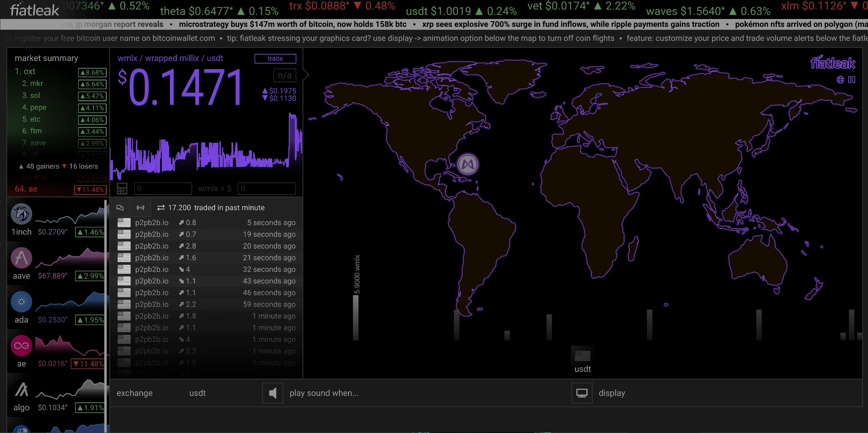This screenshot has height=433, width=868.
Task: Click the n/a box beside the price
Action: coord(285,75)
